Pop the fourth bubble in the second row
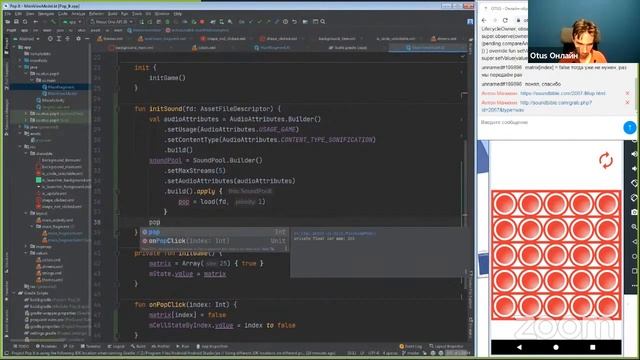The height and width of the screenshot is (360, 640). coord(581,229)
